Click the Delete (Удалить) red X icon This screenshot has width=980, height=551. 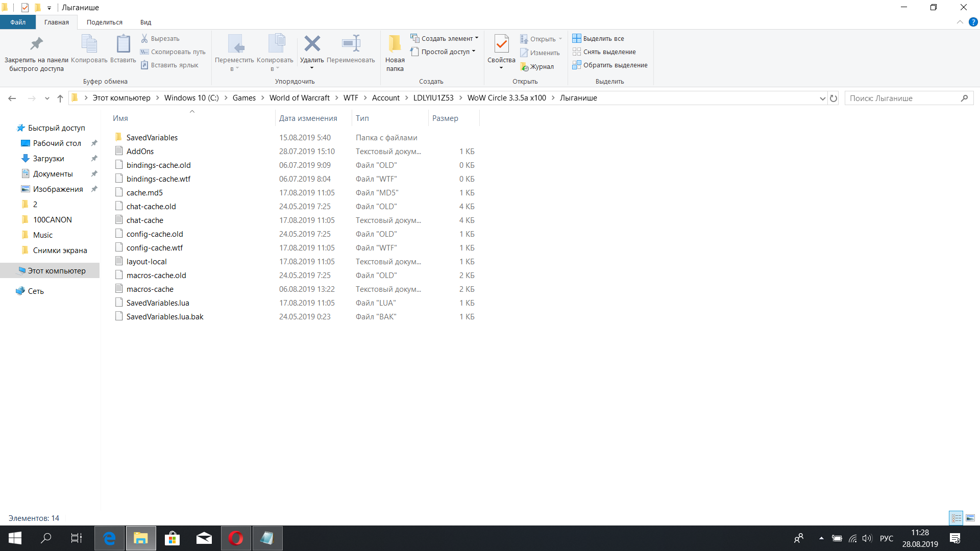pyautogui.click(x=312, y=44)
